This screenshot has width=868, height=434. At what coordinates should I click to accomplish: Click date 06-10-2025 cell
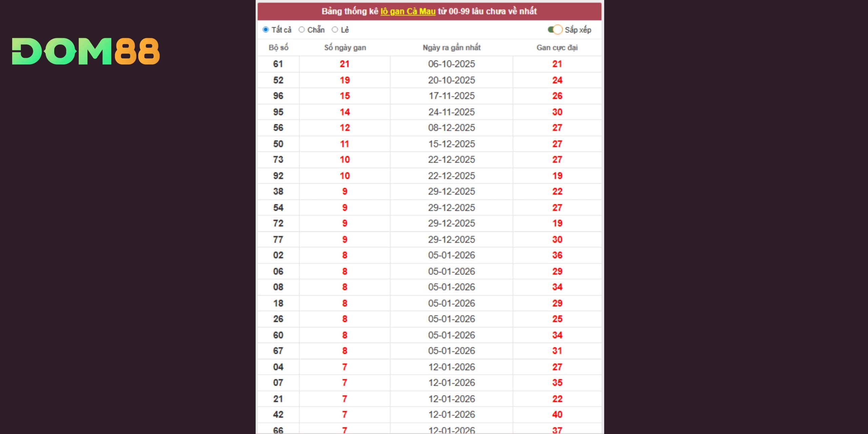[x=451, y=64]
